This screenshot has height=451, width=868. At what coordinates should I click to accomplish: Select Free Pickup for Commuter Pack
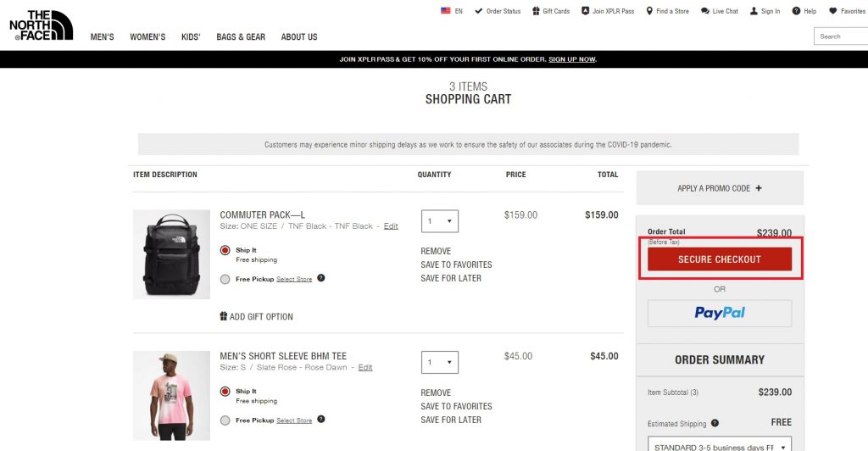coord(225,279)
